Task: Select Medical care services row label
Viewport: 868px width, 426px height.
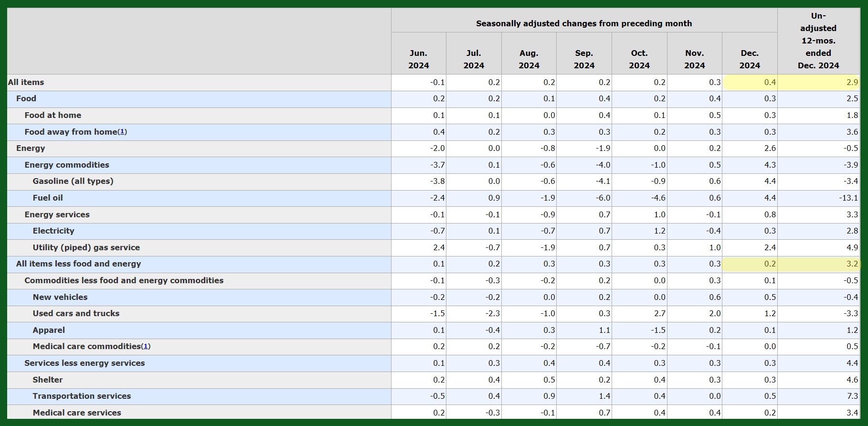Action: pos(77,413)
